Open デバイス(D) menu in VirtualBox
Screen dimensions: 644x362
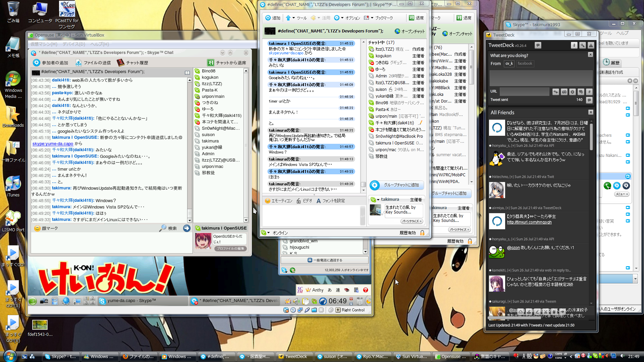[74, 44]
